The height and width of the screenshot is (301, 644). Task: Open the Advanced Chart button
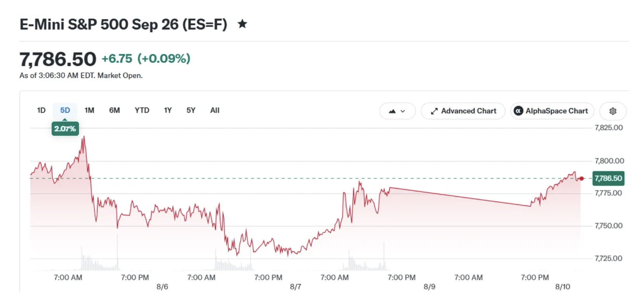[x=463, y=111]
